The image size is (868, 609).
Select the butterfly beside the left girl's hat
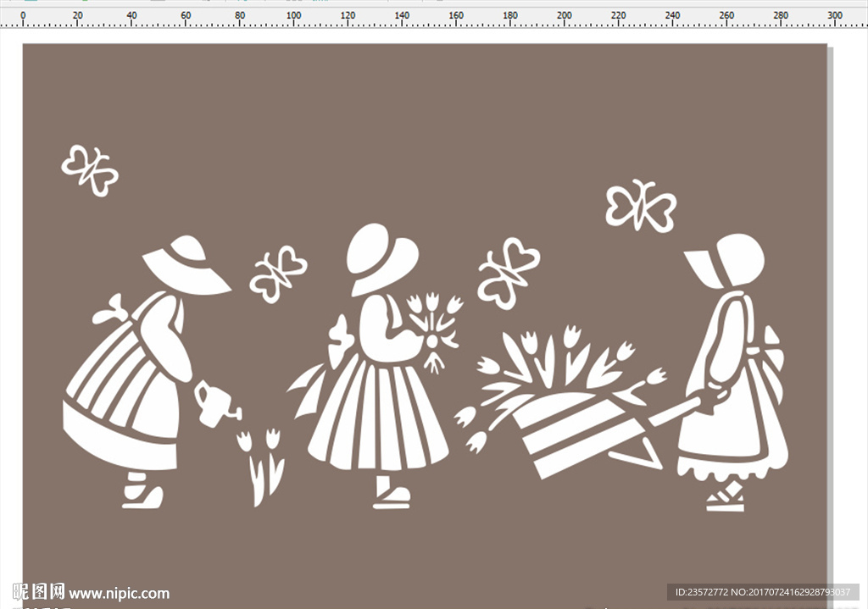(x=276, y=274)
